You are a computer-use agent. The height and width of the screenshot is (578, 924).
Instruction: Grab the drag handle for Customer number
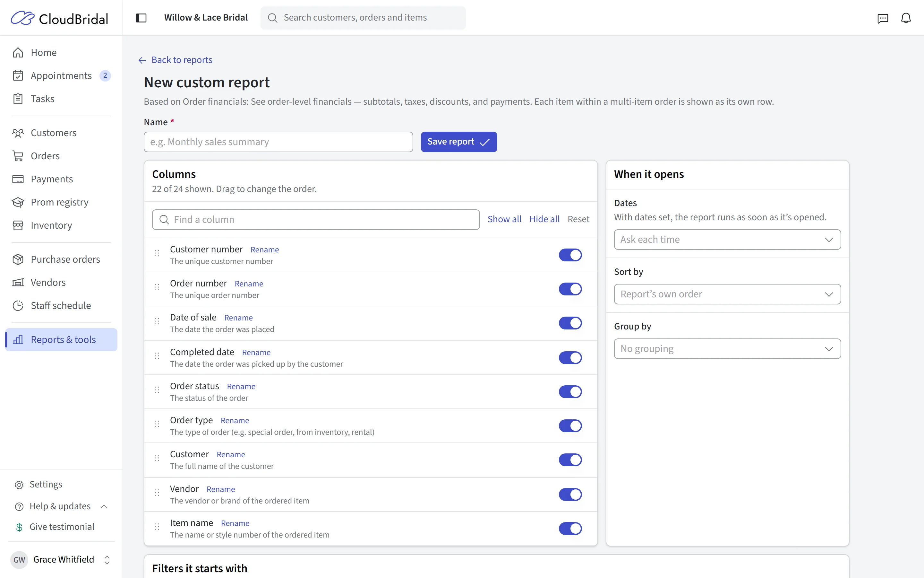pos(157,253)
